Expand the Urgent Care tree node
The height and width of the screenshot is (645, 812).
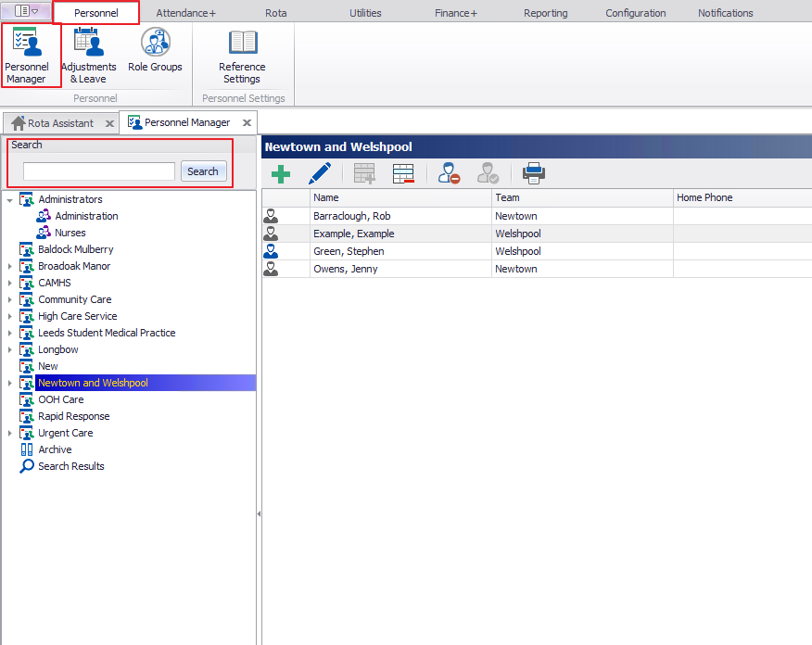[x=9, y=433]
